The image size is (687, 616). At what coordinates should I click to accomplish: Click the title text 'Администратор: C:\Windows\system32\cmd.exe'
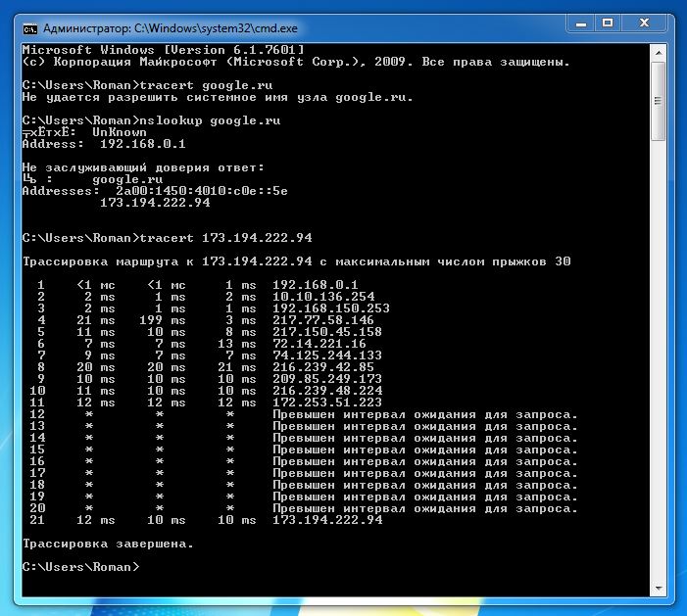coord(171,28)
